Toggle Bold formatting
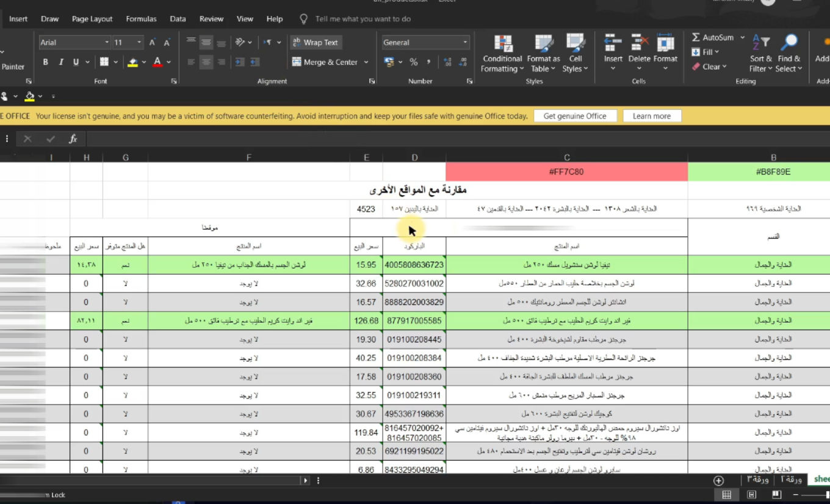 point(46,62)
